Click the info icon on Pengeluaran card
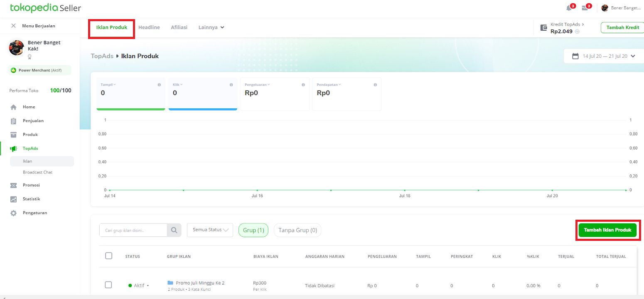The width and height of the screenshot is (644, 299). (x=303, y=85)
